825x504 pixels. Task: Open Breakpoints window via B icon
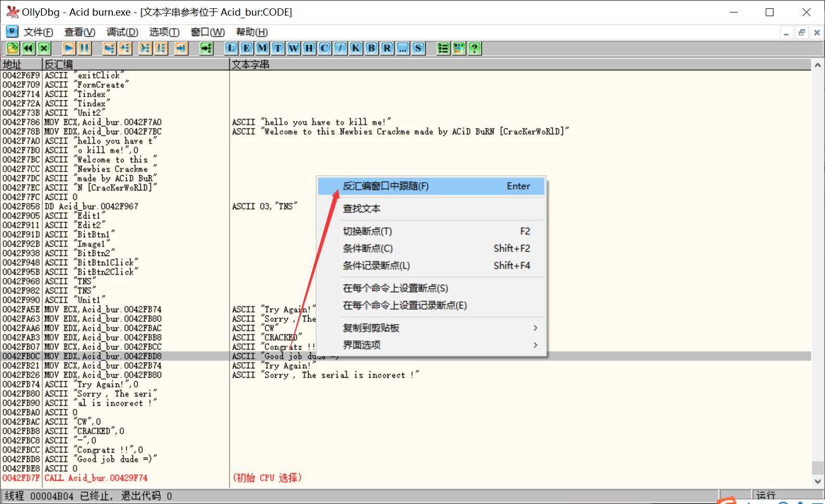coord(371,48)
